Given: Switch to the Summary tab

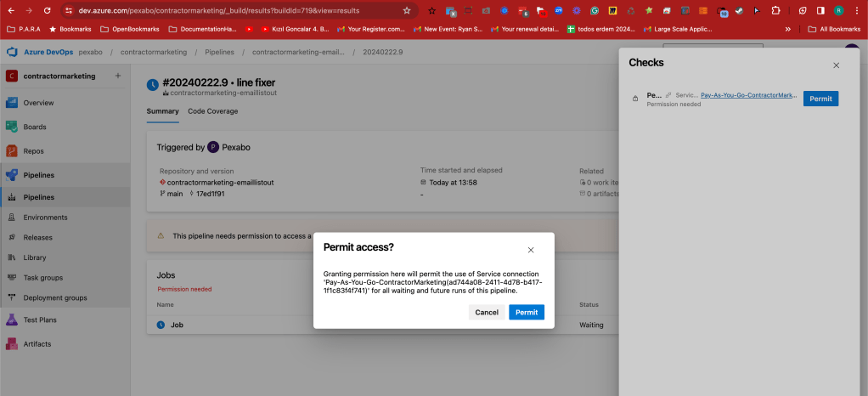Looking at the screenshot, I should (x=163, y=111).
